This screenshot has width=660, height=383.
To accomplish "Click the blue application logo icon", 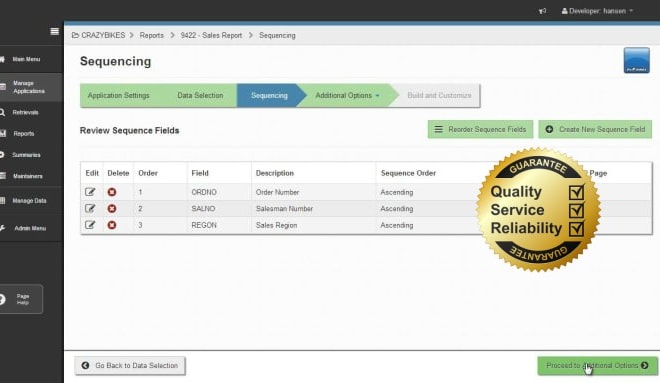I will pos(636,60).
